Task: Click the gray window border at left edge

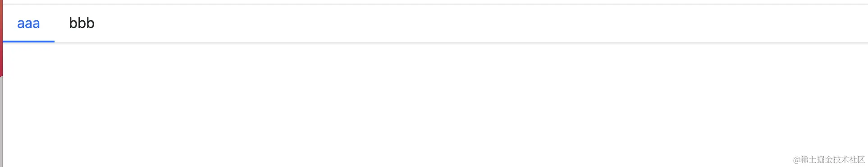Action: pyautogui.click(x=1, y=122)
